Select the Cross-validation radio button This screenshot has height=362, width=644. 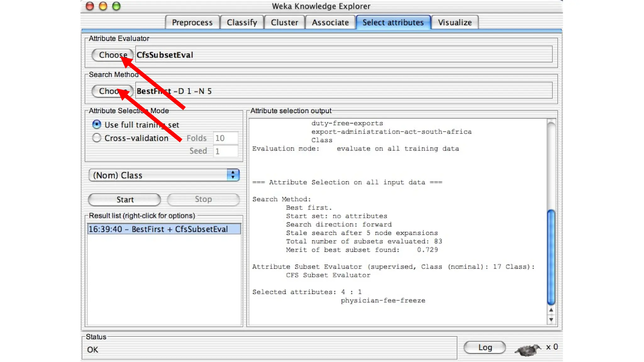click(x=97, y=138)
